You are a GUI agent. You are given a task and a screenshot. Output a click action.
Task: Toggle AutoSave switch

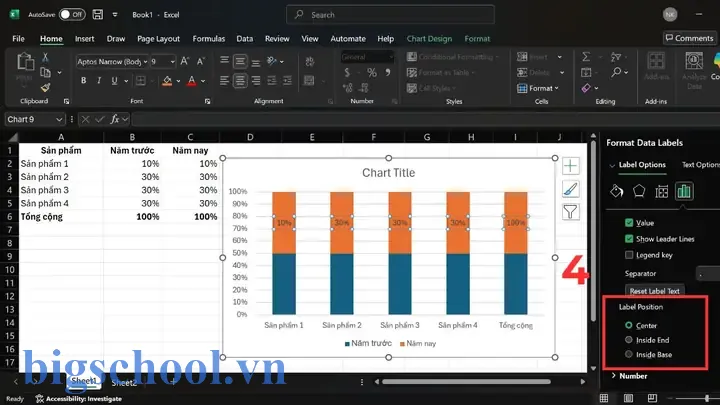72,15
